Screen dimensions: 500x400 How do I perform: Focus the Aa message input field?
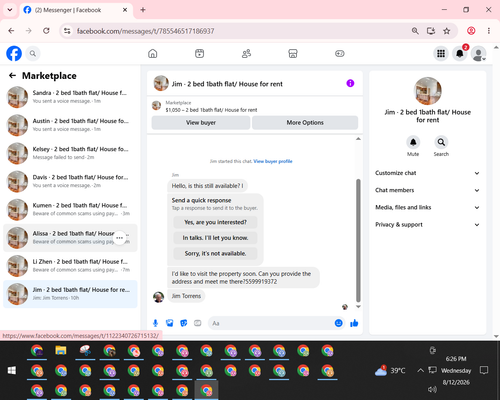pyautogui.click(x=272, y=323)
